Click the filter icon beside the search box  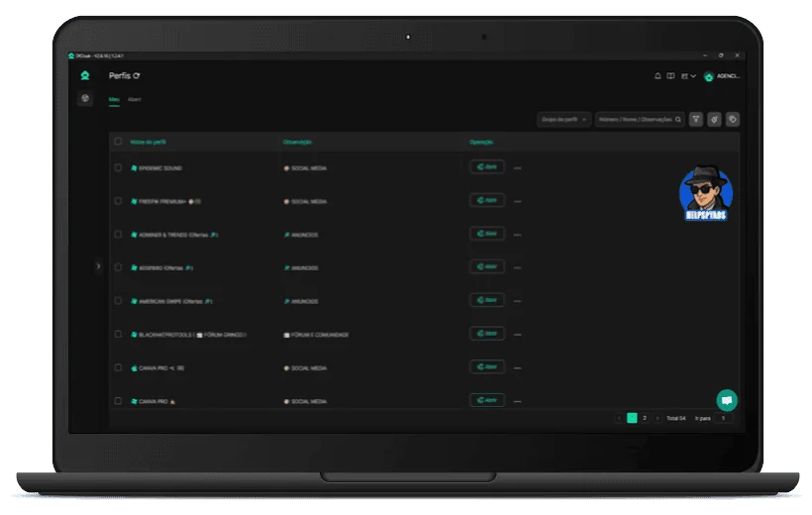pos(696,119)
